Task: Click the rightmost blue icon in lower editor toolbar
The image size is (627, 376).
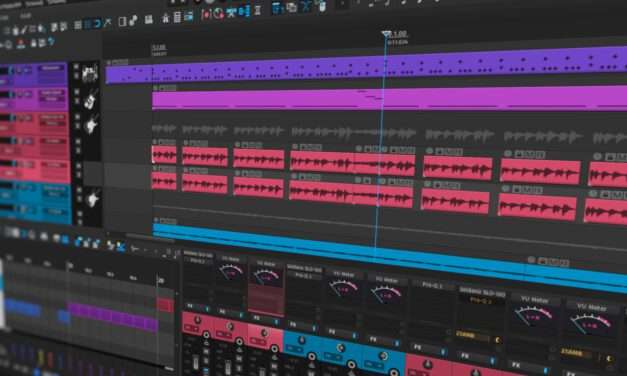Action: [x=120, y=247]
